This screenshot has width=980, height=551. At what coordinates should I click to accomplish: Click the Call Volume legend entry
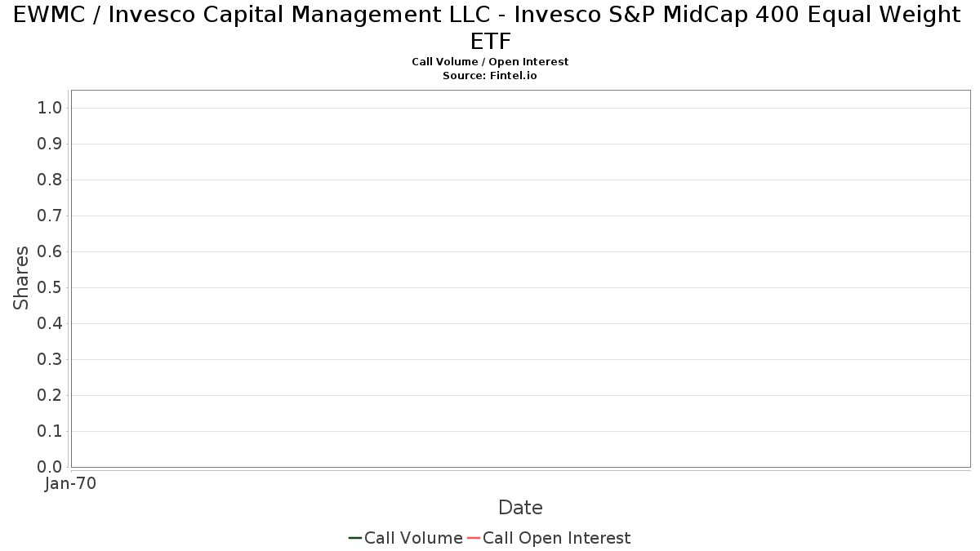tap(405, 538)
